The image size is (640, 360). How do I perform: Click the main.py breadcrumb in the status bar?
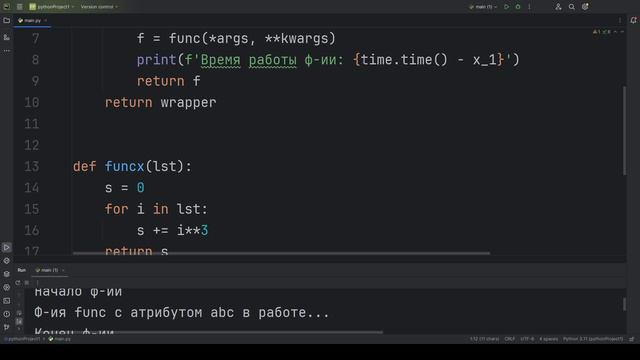pos(60,339)
